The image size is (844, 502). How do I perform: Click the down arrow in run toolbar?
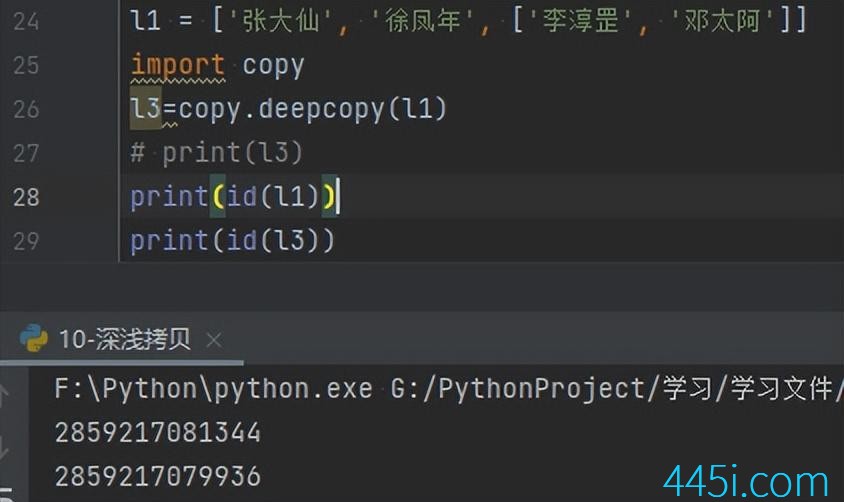pyautogui.click(x=5, y=448)
